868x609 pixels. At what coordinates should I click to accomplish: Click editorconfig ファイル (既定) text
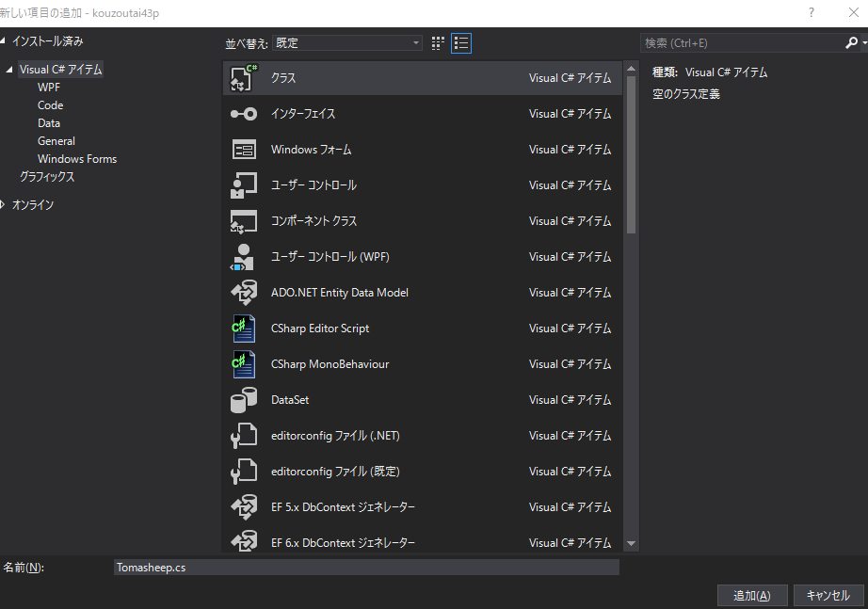pos(335,472)
